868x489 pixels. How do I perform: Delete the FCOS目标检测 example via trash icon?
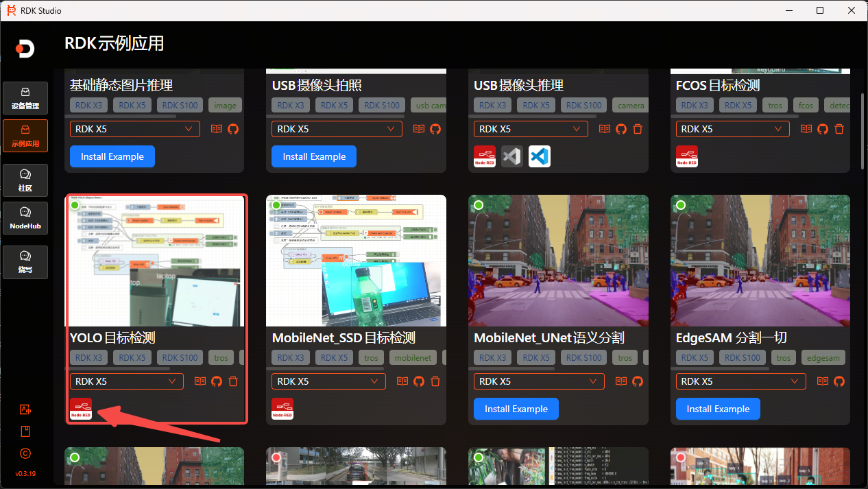(839, 129)
